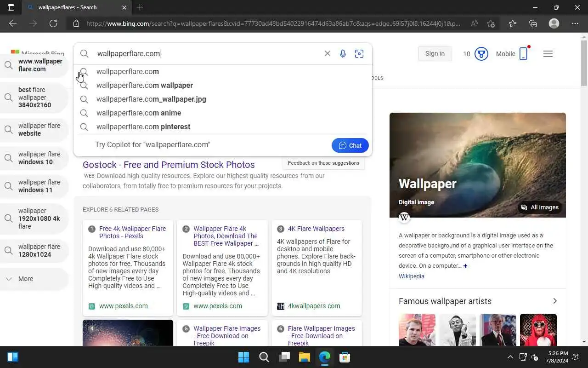
Task: Select related search 'wallpaper flare windows 10'
Action: point(34,158)
